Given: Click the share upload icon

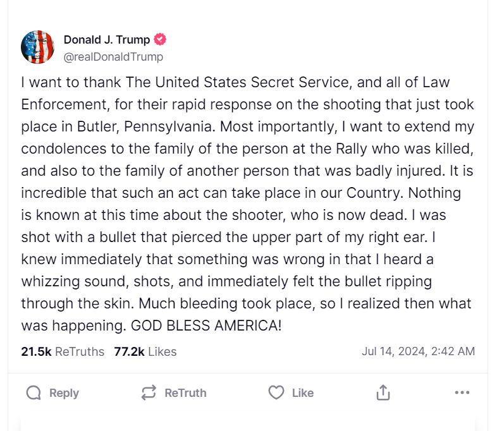Looking at the screenshot, I should (x=383, y=393).
